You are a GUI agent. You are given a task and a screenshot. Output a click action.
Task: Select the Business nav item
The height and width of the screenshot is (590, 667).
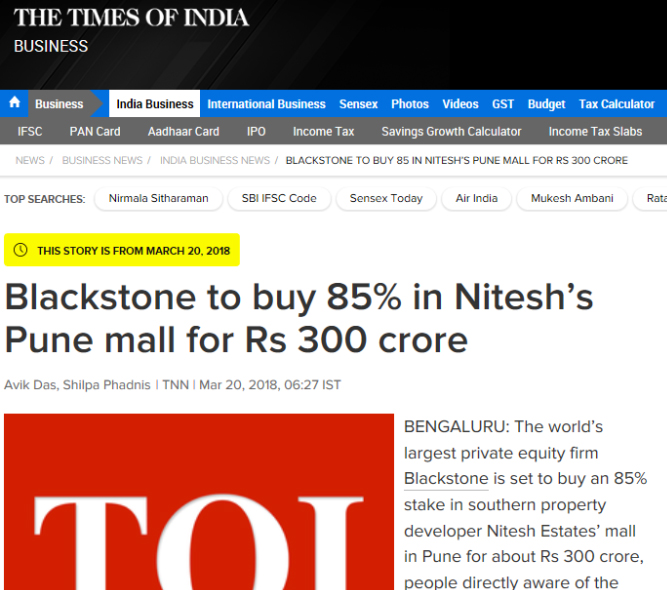[x=59, y=104]
